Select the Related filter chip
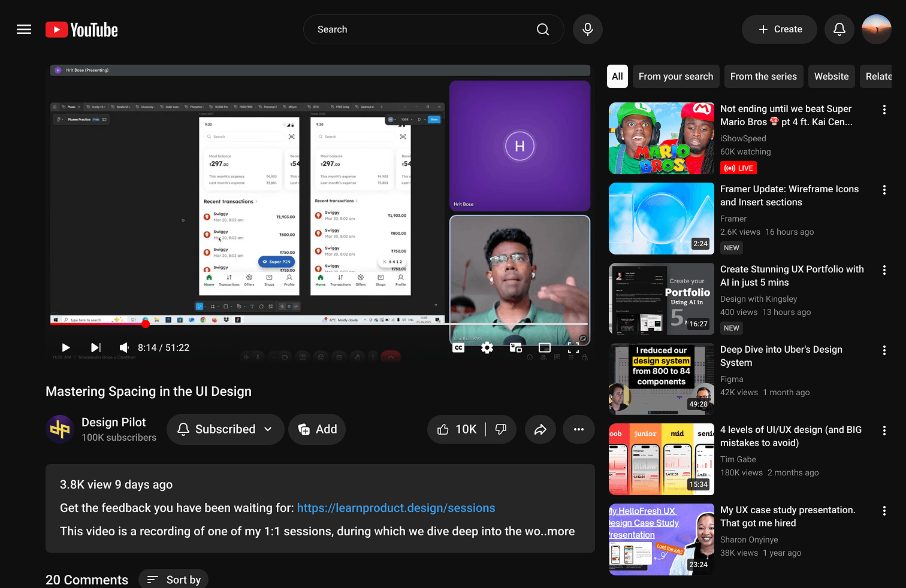This screenshot has height=588, width=906. [876, 77]
